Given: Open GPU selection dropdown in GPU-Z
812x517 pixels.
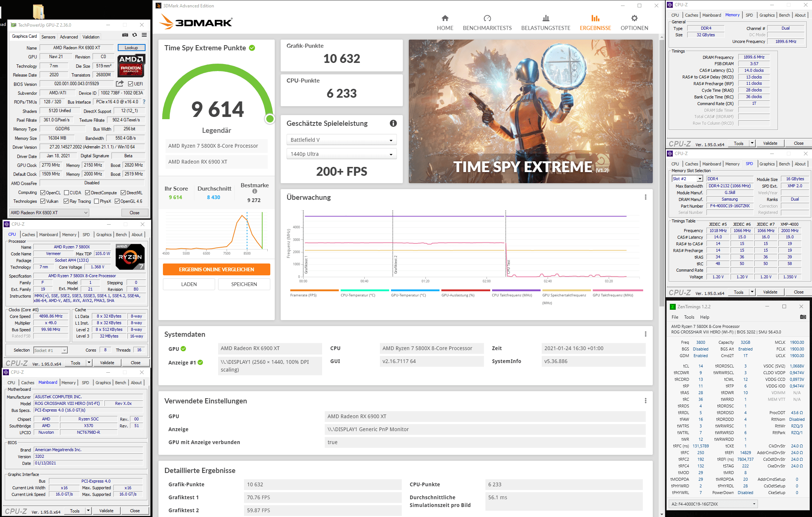Looking at the screenshot, I should coord(49,213).
